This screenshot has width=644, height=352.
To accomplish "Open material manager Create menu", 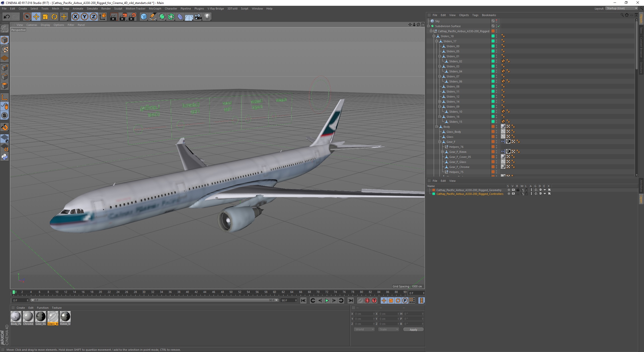I will tap(21, 308).
